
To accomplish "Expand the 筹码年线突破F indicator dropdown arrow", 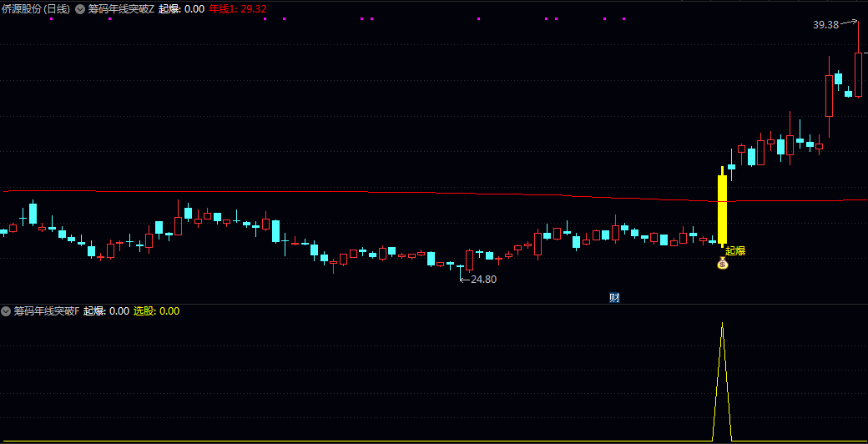I will (x=6, y=311).
